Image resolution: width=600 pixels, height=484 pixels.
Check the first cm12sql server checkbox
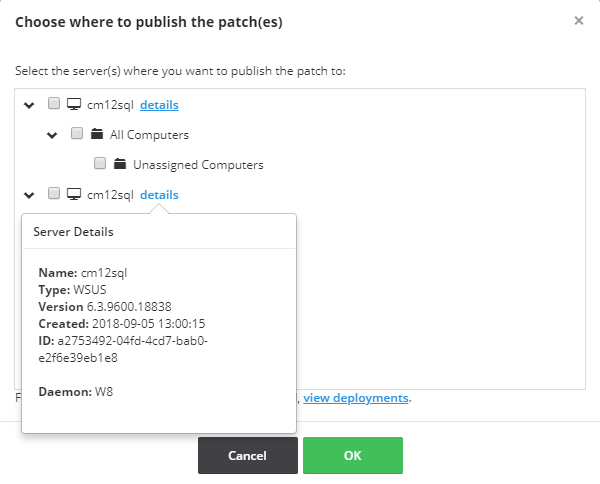pos(54,104)
